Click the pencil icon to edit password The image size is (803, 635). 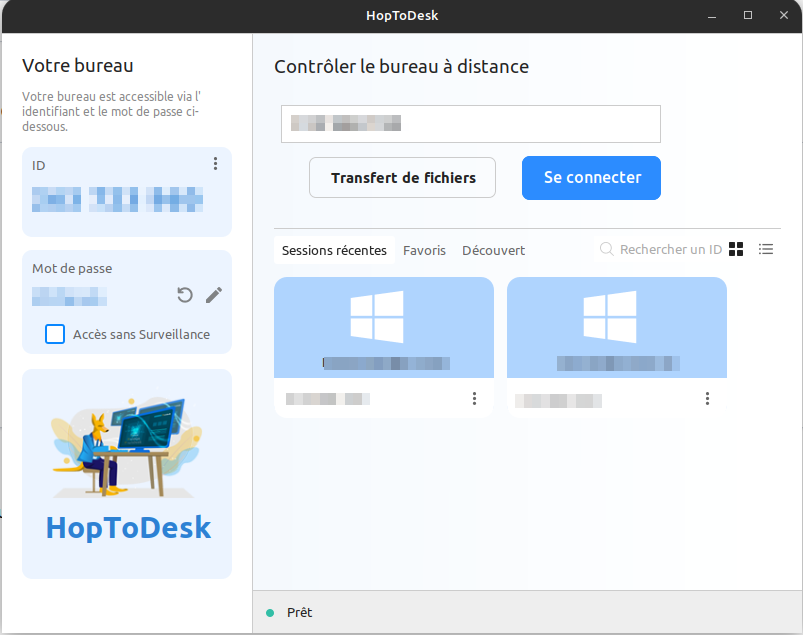pos(214,295)
